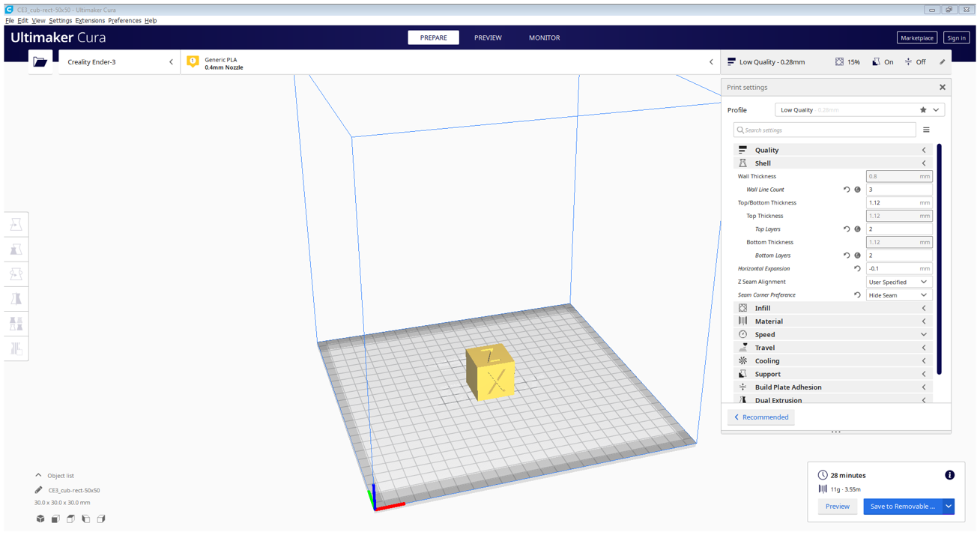Click Save to Removable button

pyautogui.click(x=903, y=507)
